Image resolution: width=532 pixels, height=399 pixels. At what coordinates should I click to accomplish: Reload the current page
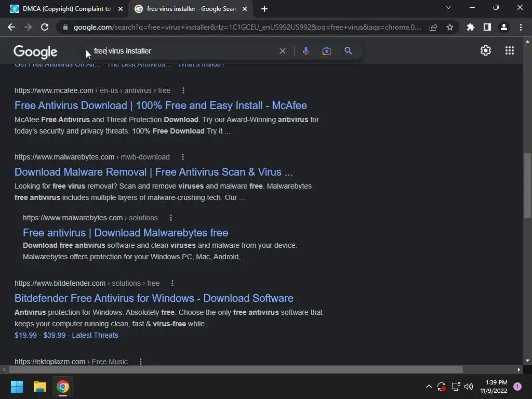point(45,27)
